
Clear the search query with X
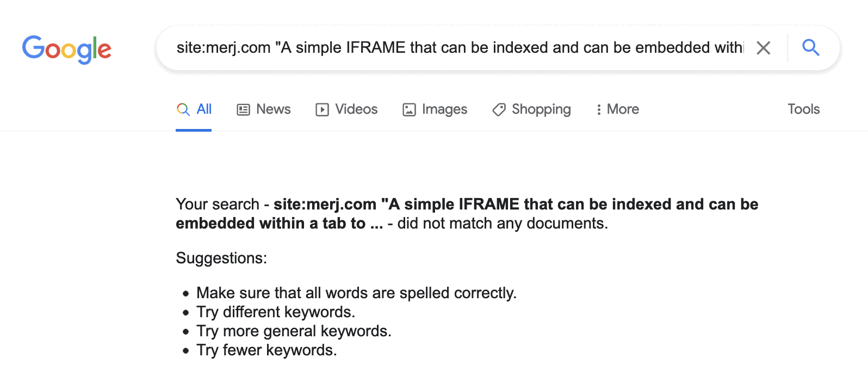point(764,48)
